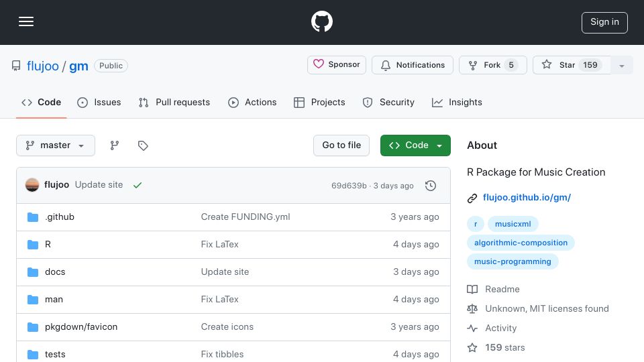The image size is (644, 362).
Task: Open the master branch selector dropdown
Action: click(x=56, y=145)
